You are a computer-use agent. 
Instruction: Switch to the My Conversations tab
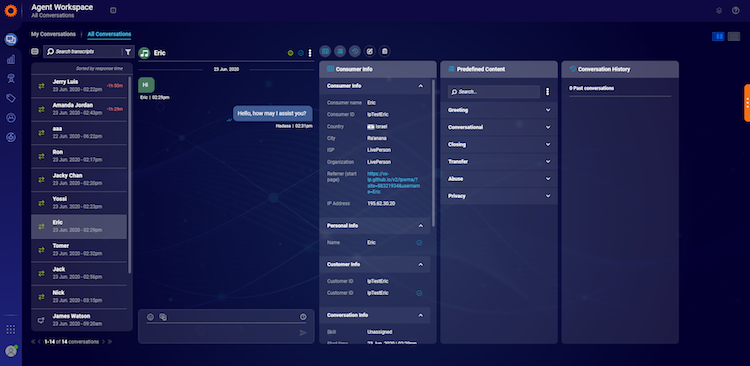tap(53, 34)
